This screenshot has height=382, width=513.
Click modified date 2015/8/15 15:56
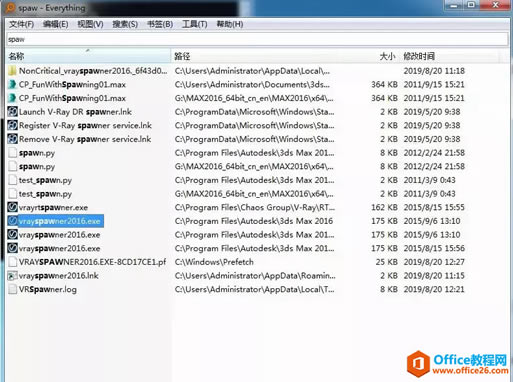pyautogui.click(x=434, y=248)
